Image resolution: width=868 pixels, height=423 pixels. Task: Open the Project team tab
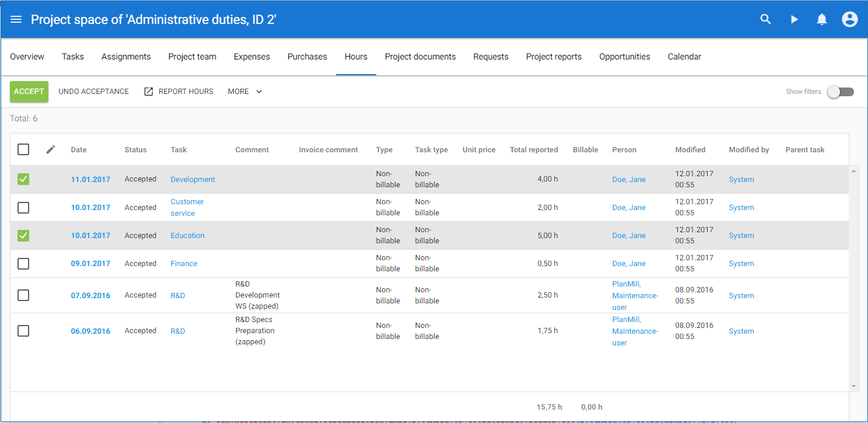point(192,57)
